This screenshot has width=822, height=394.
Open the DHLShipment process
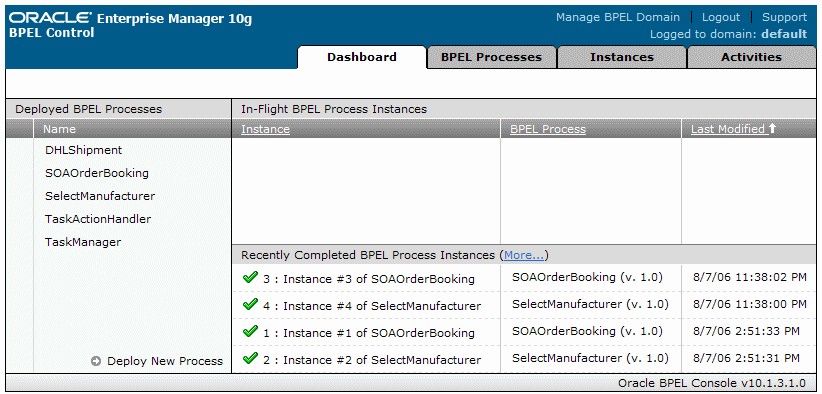tap(83, 150)
